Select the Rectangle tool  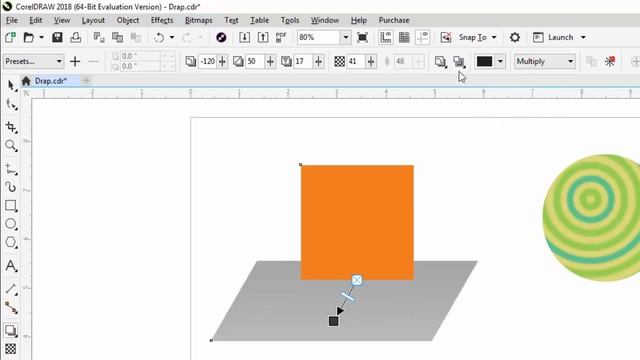point(11,205)
